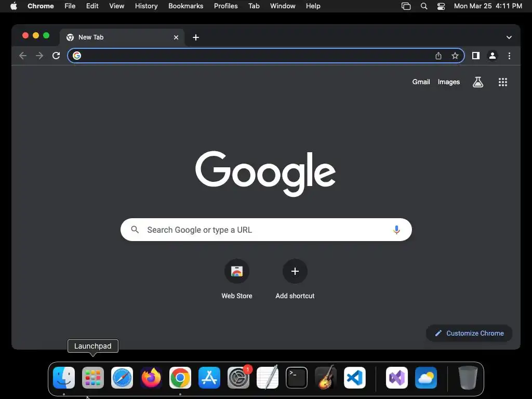Click Customize Chrome button
The height and width of the screenshot is (399, 532).
pos(469,333)
